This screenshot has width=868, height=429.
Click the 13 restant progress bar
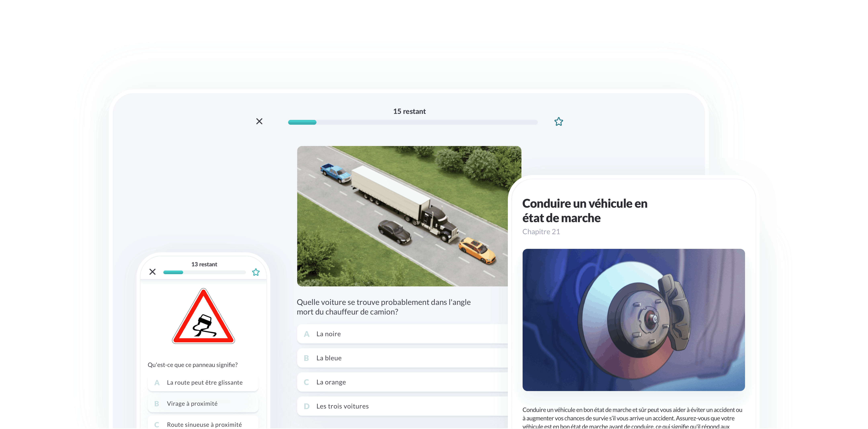204,272
